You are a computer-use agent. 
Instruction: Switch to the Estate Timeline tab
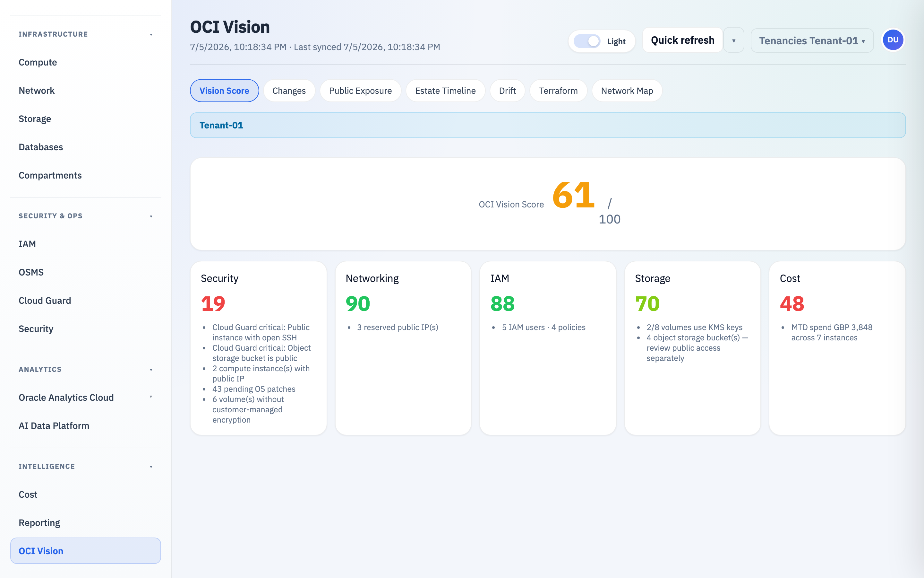[445, 91]
